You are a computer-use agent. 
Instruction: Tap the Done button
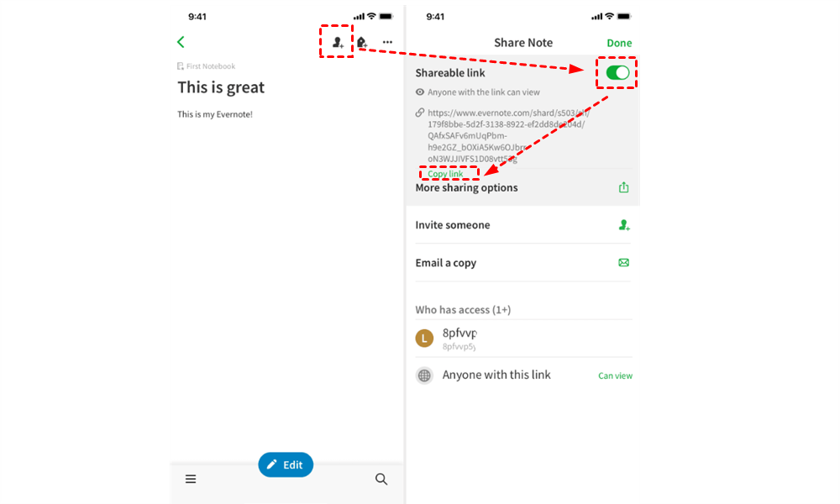coord(619,43)
